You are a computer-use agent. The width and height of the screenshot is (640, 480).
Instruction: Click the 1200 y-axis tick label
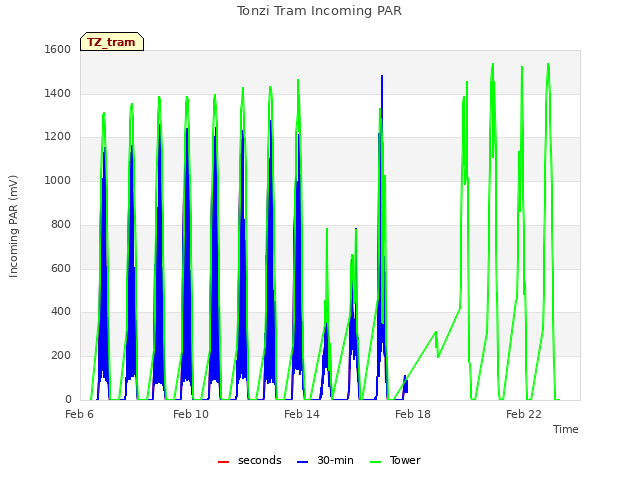point(58,137)
